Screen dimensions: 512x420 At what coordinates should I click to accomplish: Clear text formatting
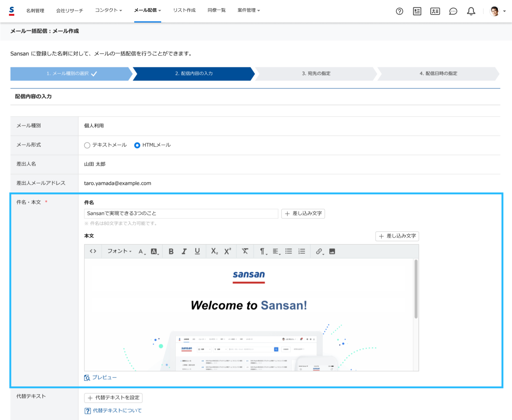click(245, 251)
